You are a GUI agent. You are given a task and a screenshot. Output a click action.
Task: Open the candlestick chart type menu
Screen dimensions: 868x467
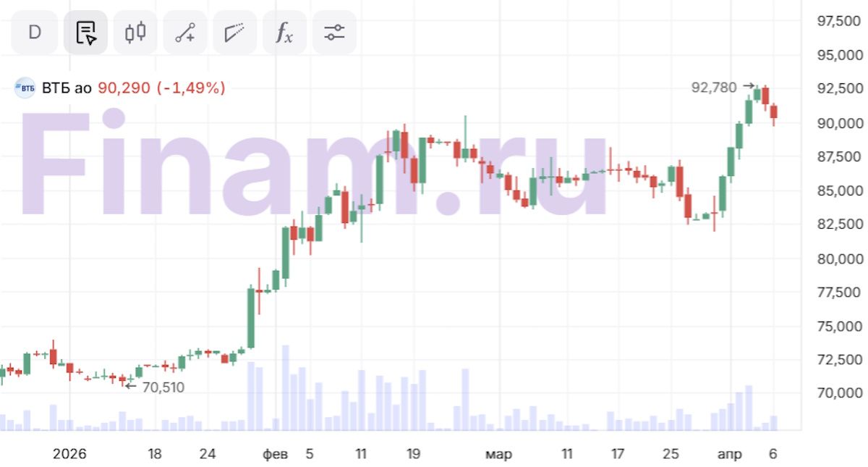coord(135,33)
